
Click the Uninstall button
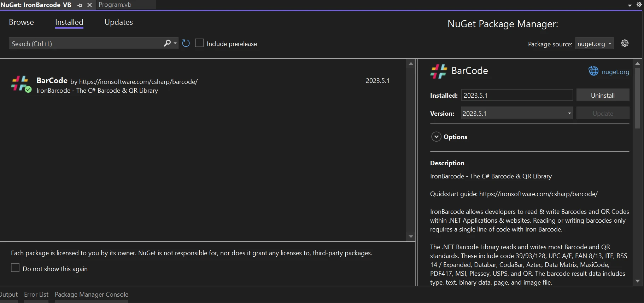point(603,95)
